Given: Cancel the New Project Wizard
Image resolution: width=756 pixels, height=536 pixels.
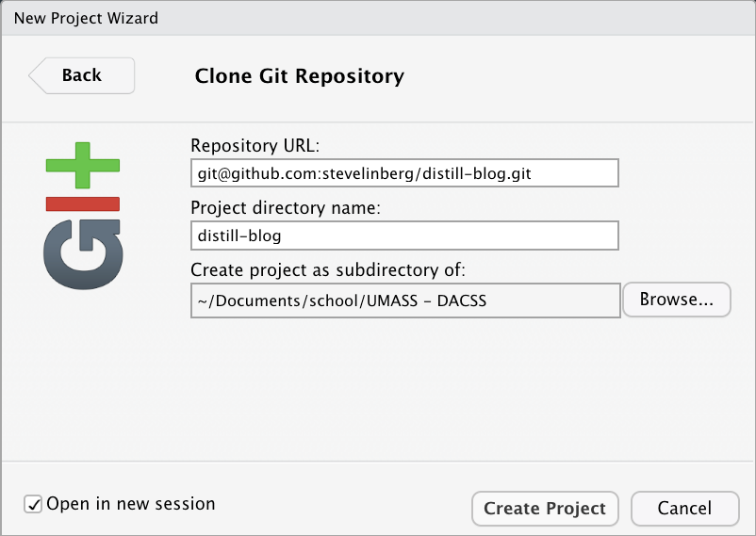Looking at the screenshot, I should [684, 509].
